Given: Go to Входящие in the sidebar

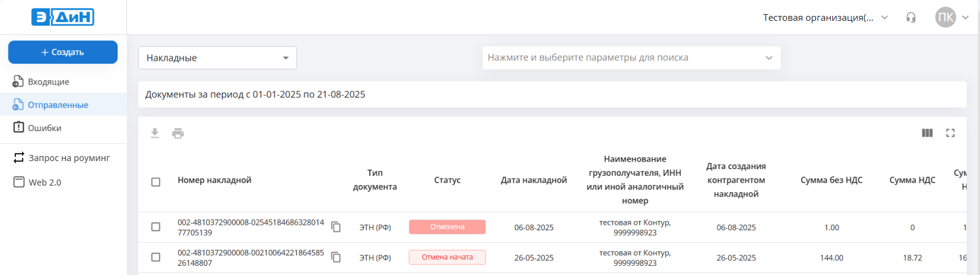Looking at the screenshot, I should pyautogui.click(x=48, y=81).
